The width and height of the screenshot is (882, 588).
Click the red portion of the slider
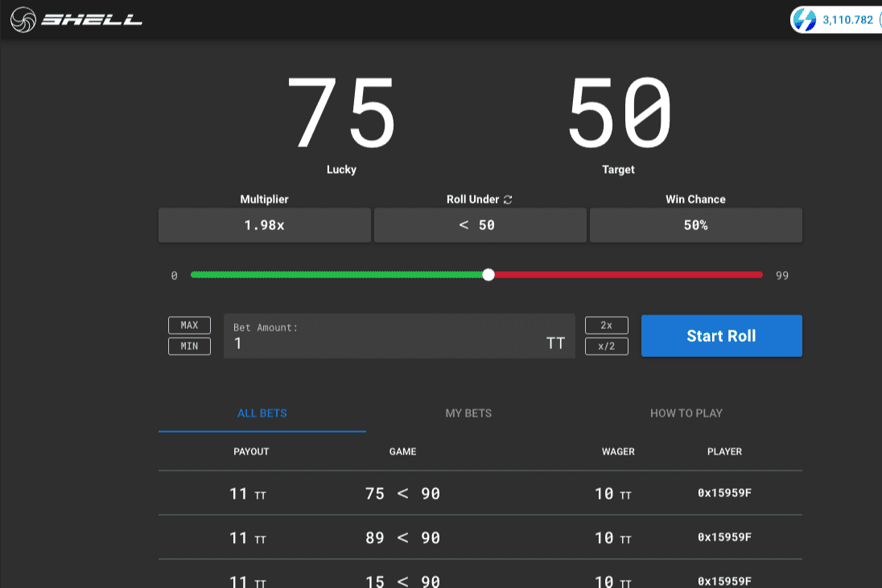(x=628, y=275)
